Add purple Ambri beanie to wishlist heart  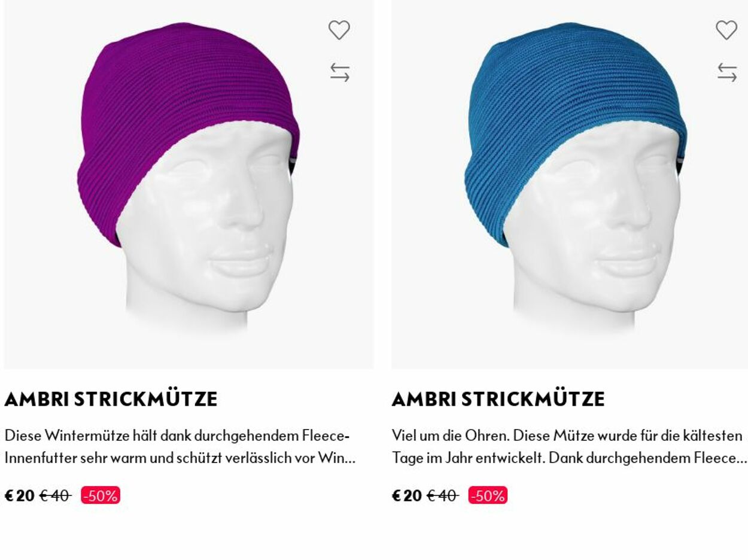tap(339, 30)
